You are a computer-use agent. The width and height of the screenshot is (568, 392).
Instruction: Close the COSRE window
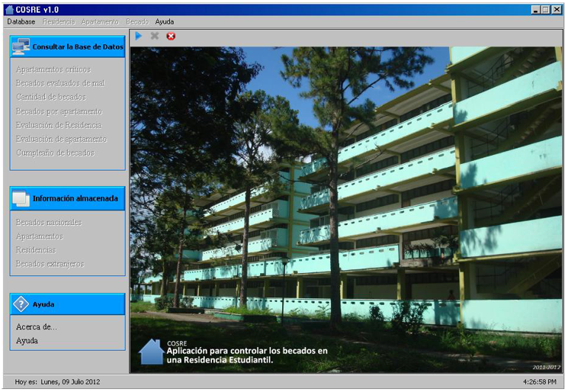pos(557,10)
